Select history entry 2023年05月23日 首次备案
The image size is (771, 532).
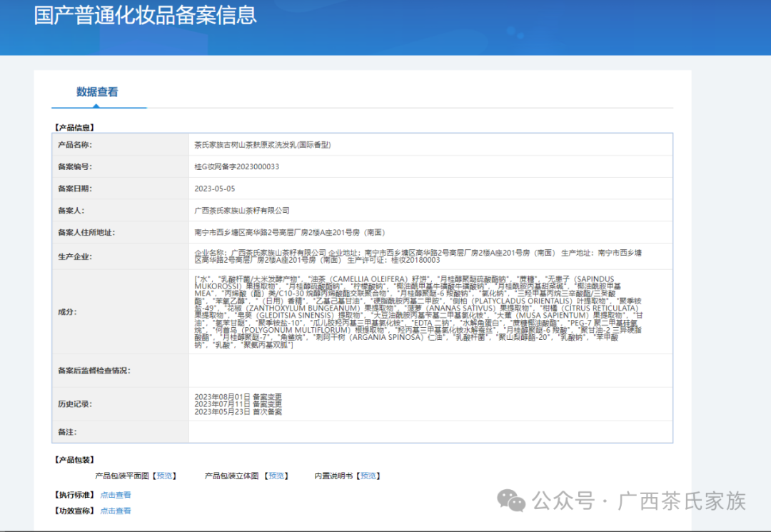click(238, 411)
